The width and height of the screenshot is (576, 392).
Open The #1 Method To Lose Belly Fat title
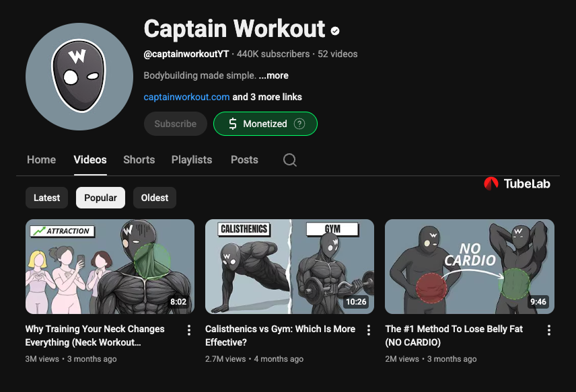(x=454, y=336)
